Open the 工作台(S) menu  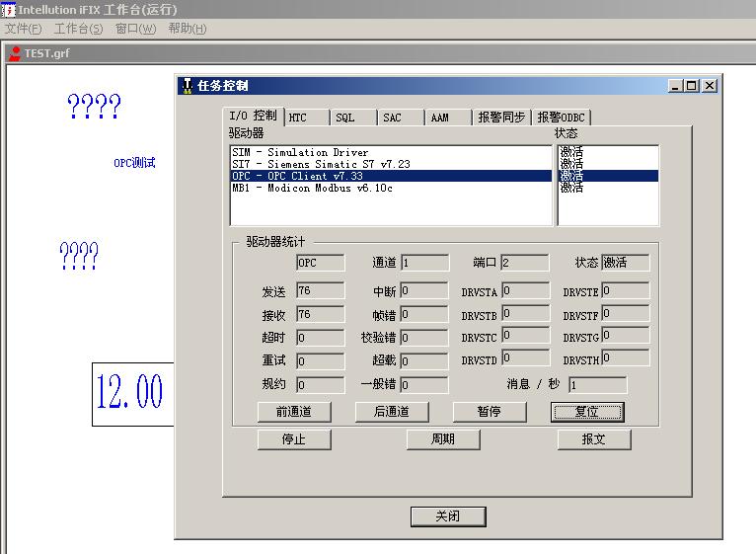[x=79, y=29]
